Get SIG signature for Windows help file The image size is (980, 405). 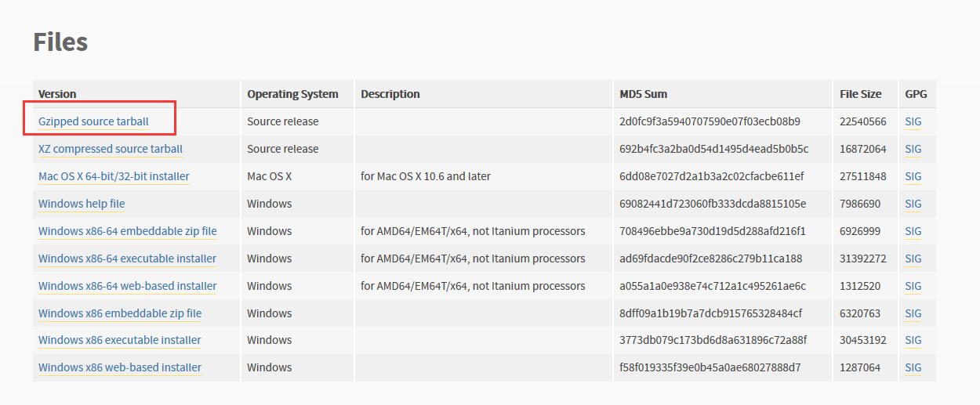tap(913, 204)
